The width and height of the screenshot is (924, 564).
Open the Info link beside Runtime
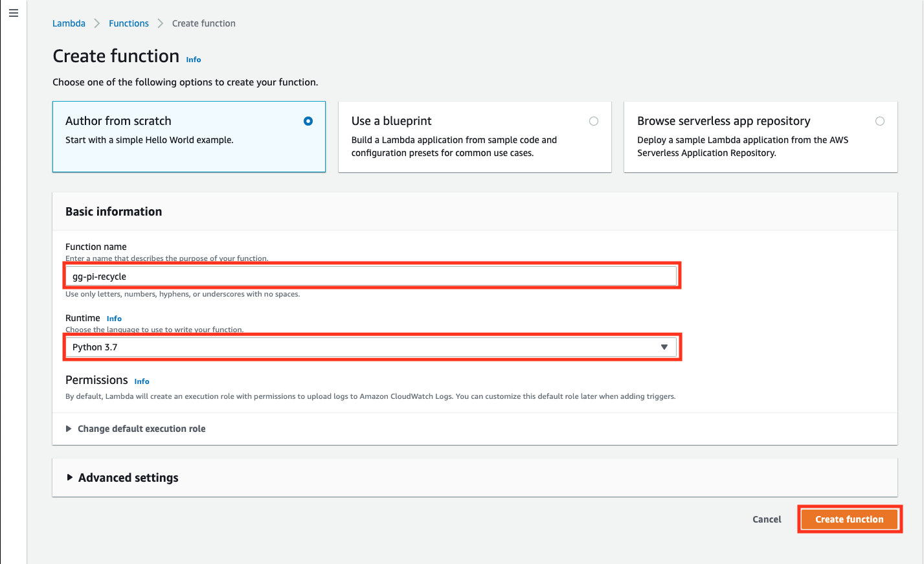pyautogui.click(x=114, y=319)
